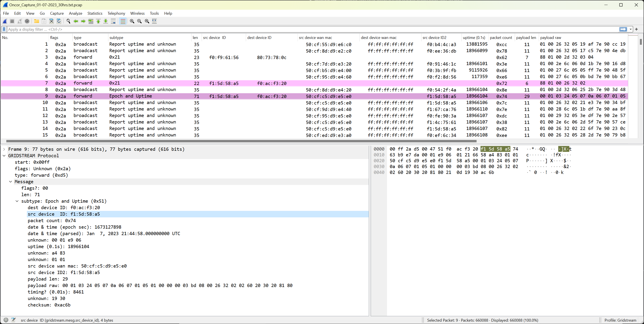Select packet 7 forward row
Screen dimensions: 644x324
(x=314, y=83)
